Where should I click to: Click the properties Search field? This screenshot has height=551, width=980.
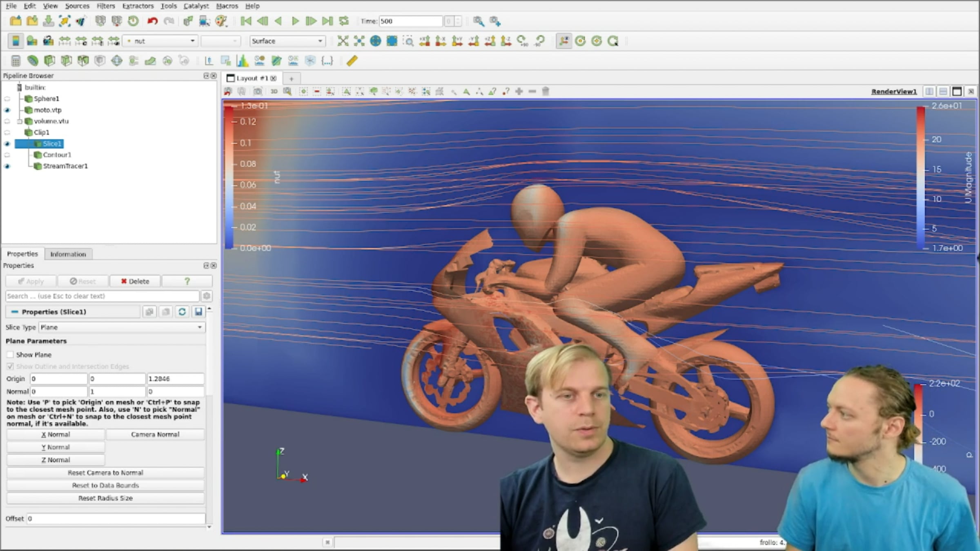102,296
